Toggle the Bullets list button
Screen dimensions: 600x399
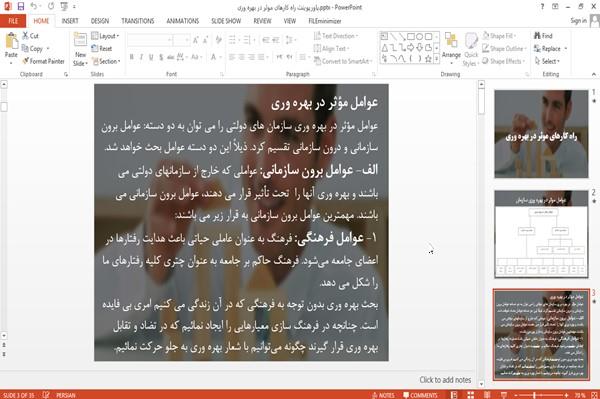tap(233, 40)
